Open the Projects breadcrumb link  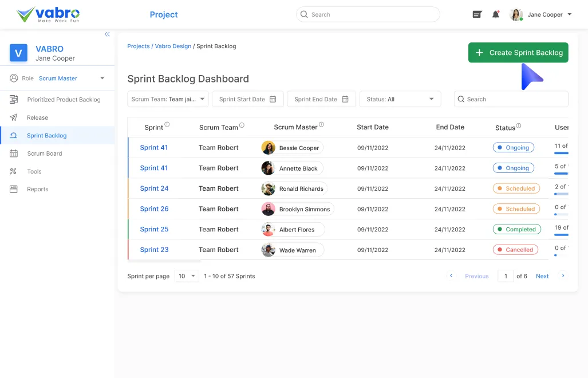click(138, 46)
